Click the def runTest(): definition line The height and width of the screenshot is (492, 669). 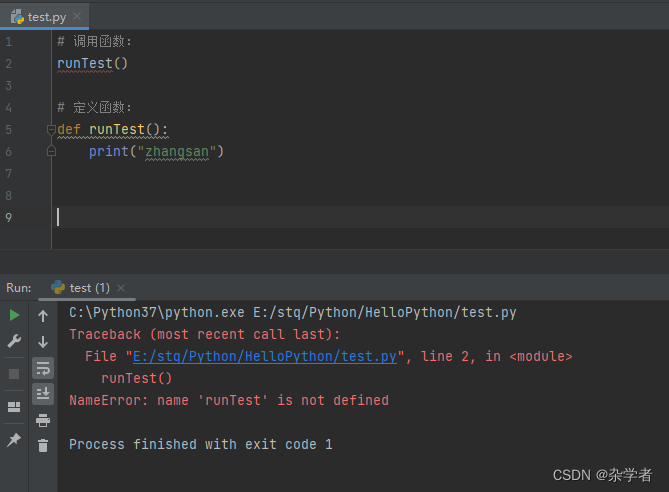click(113, 129)
